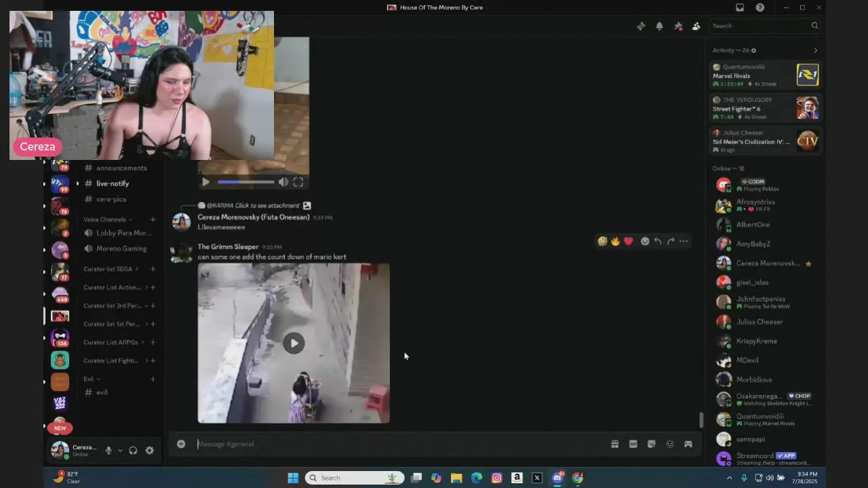Enter fullscreen on upper video
Image resolution: width=868 pixels, height=488 pixels.
[x=298, y=182]
